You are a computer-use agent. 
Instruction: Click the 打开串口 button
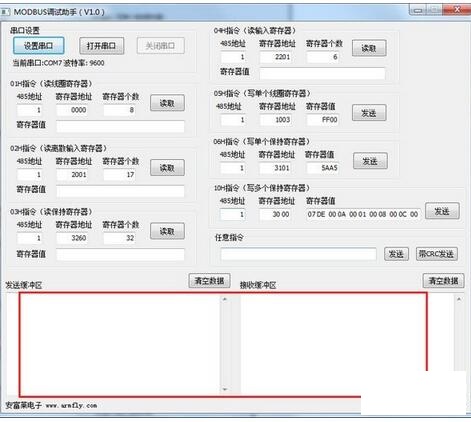pyautogui.click(x=101, y=46)
